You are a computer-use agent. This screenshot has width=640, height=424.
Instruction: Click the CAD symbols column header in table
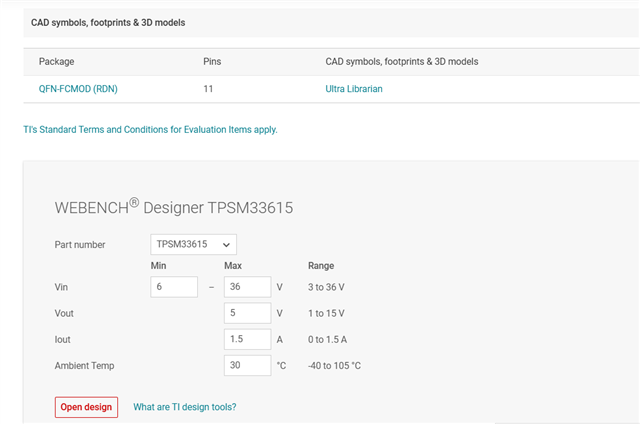[x=402, y=62]
